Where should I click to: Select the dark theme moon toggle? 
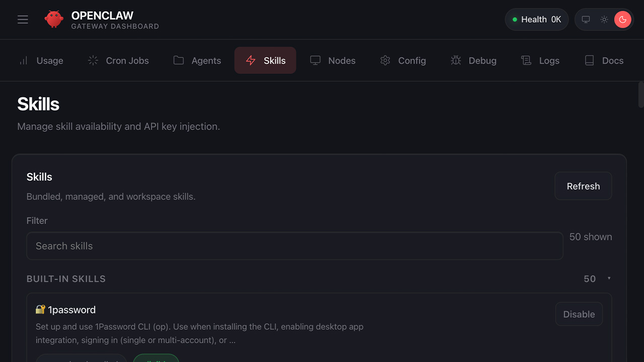[x=623, y=20]
